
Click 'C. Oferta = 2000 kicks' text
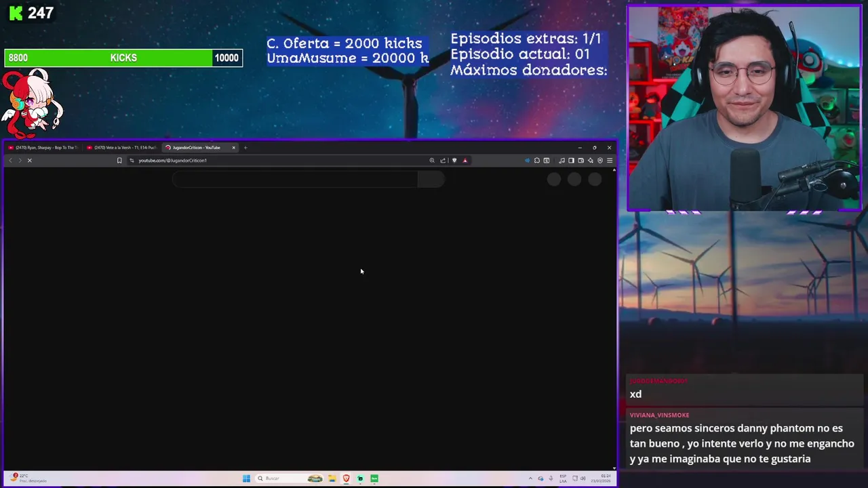[x=344, y=43]
